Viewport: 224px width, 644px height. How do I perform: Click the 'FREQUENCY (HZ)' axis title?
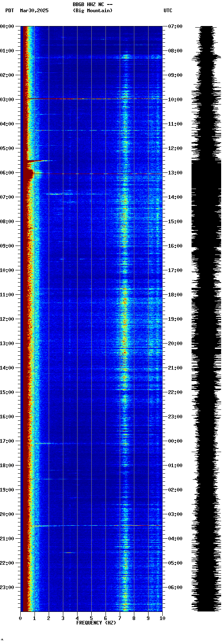tap(96, 623)
